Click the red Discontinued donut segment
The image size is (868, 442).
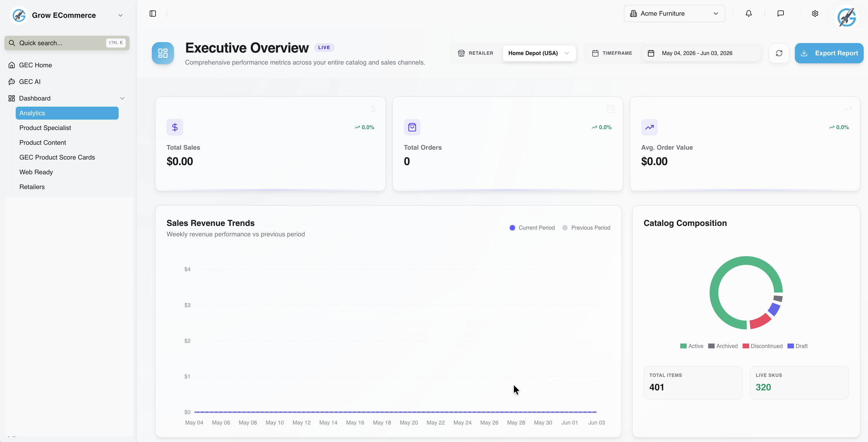(x=760, y=322)
